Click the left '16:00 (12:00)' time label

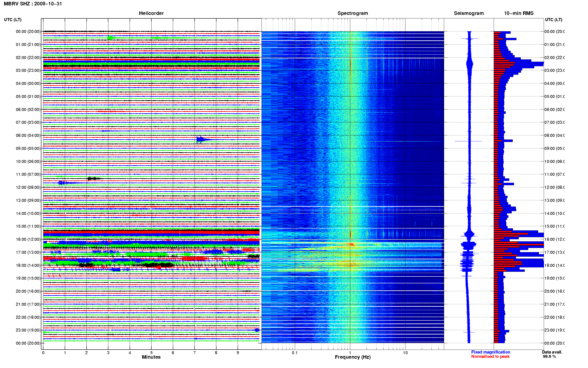tap(28, 239)
